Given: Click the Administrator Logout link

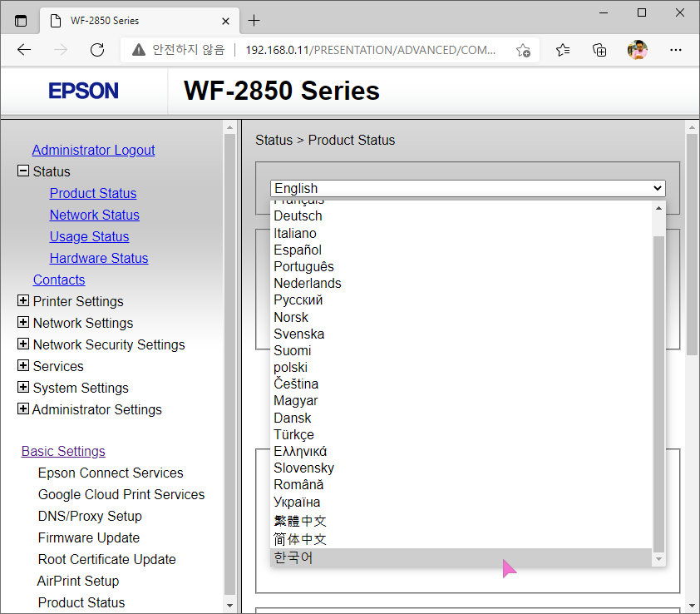Looking at the screenshot, I should click(x=93, y=150).
